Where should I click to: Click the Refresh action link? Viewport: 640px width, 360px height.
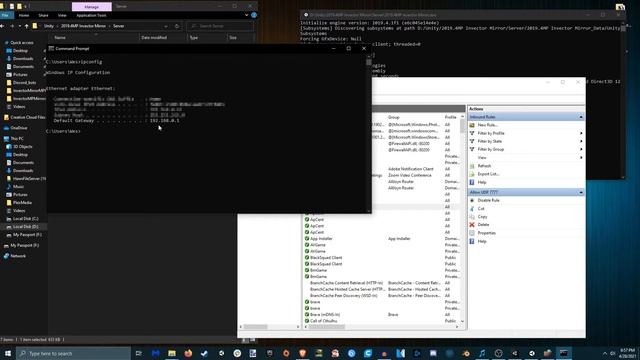[484, 166]
